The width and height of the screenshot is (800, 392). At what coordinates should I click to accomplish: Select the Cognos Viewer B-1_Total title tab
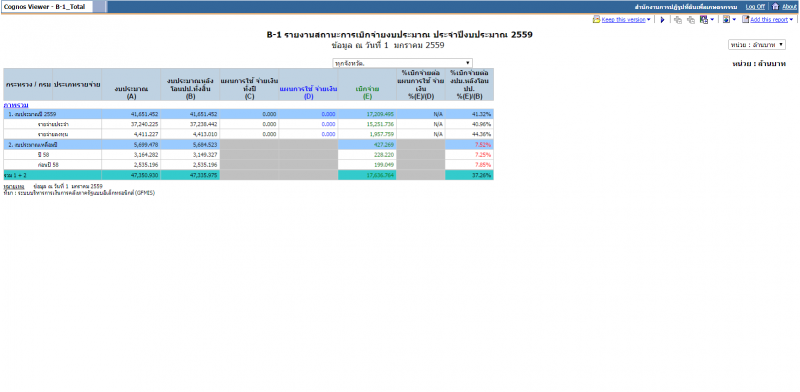(46, 7)
